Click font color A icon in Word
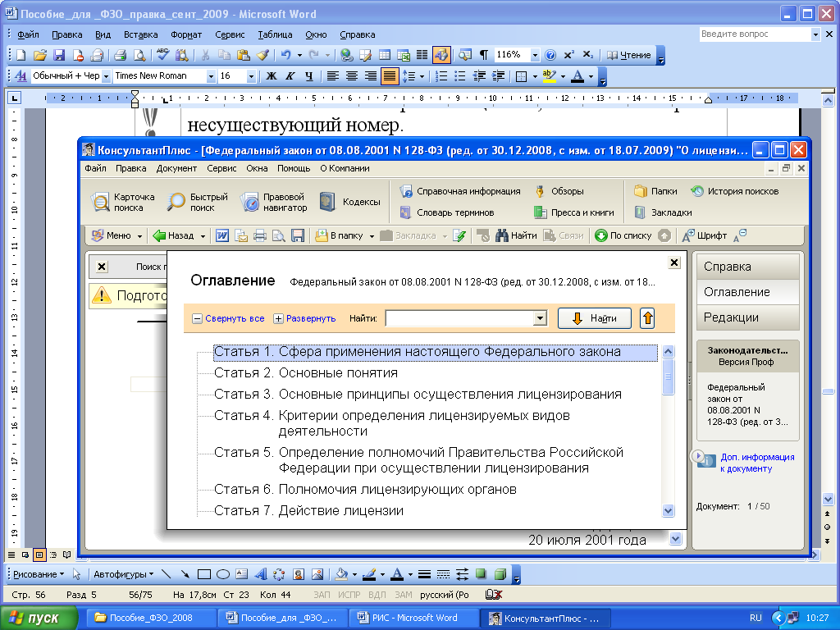Screen dimensions: 840x630 [x=577, y=76]
